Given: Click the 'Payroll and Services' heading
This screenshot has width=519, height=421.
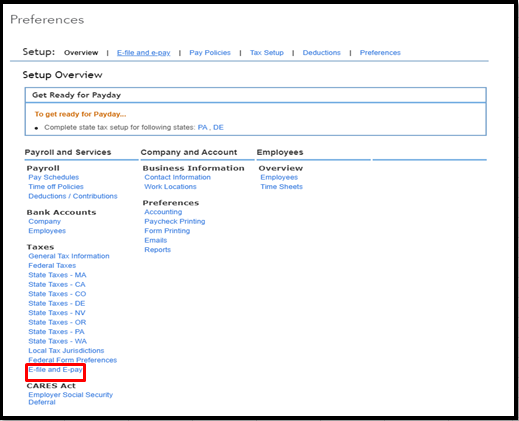Looking at the screenshot, I should (68, 152).
